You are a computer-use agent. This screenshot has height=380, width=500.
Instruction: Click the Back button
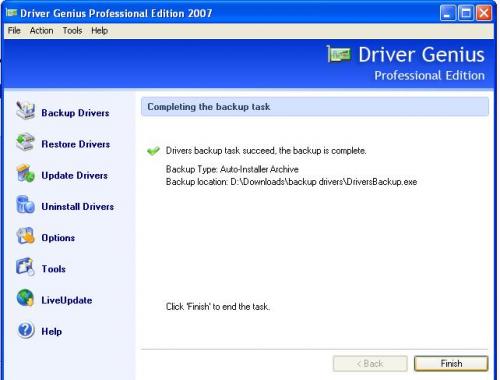click(370, 363)
